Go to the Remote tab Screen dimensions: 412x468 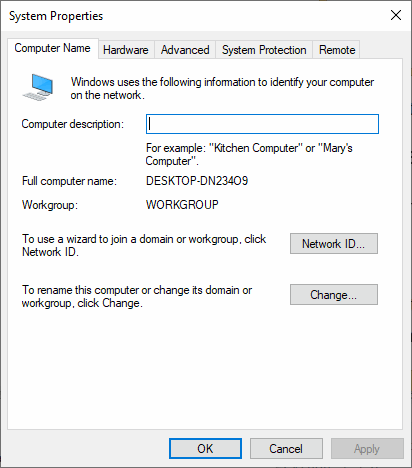(337, 50)
